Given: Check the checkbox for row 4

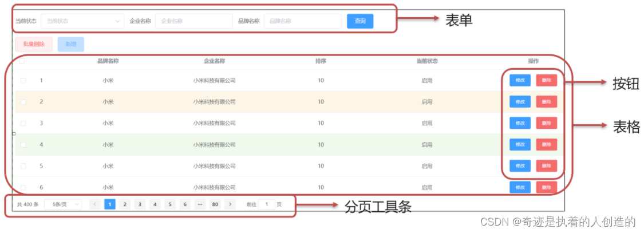Looking at the screenshot, I should (x=23, y=145).
